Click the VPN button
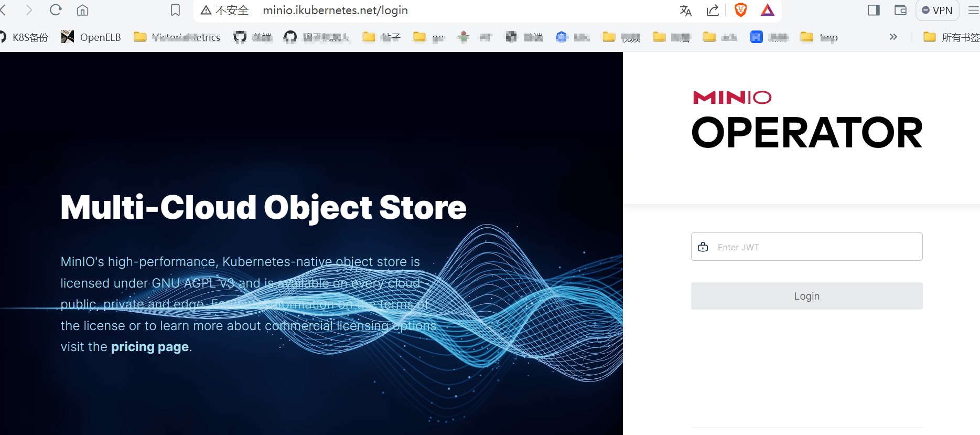980x435 pixels. pos(937,10)
